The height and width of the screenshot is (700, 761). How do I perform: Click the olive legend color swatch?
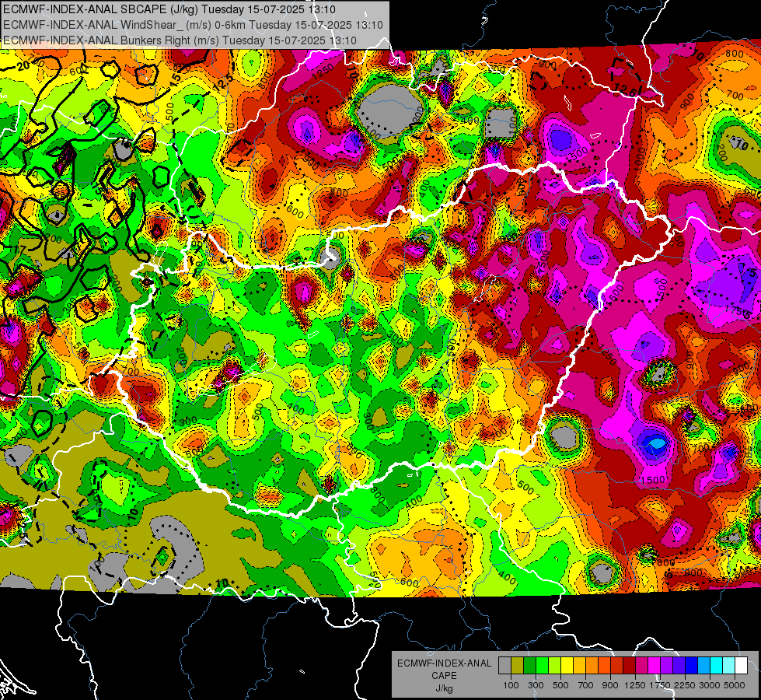(x=517, y=666)
